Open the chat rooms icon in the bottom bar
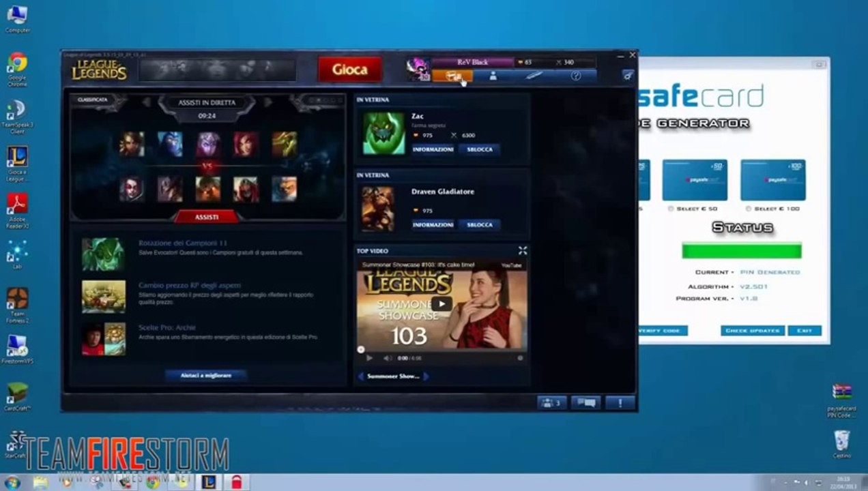This screenshot has height=491, width=868. coord(585,403)
